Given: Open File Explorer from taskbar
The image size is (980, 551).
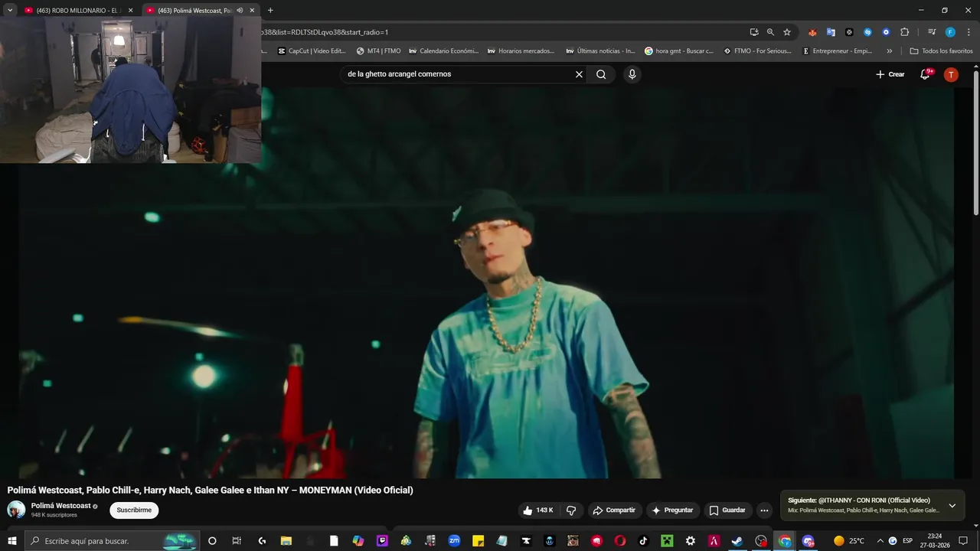Looking at the screenshot, I should coord(286,541).
